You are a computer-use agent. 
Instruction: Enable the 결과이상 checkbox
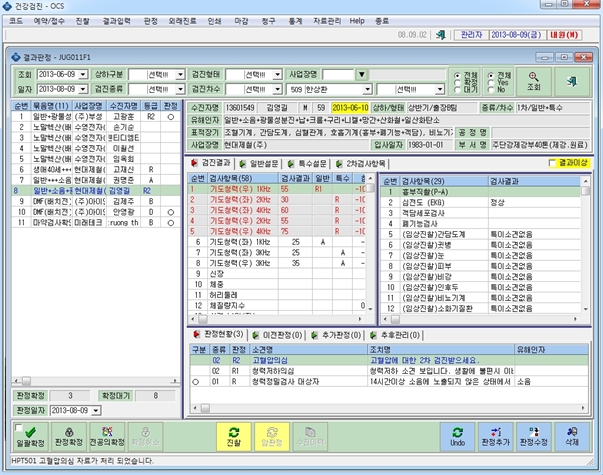tap(552, 163)
